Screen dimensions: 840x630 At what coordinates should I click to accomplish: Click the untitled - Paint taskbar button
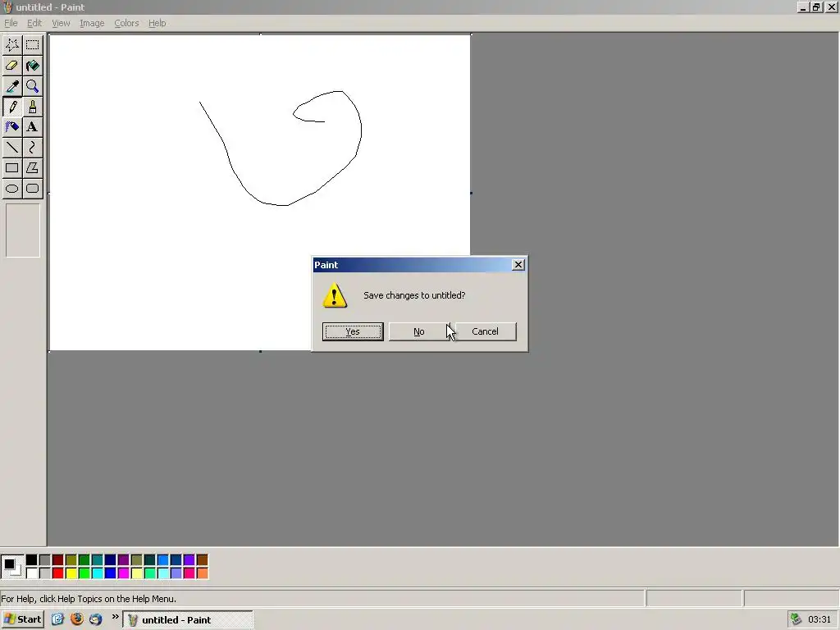coord(188,619)
